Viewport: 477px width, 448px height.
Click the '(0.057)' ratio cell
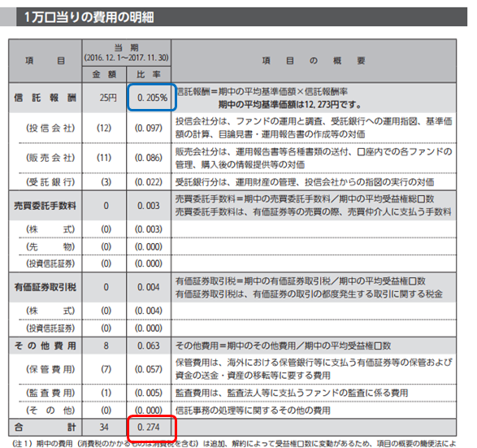(149, 369)
